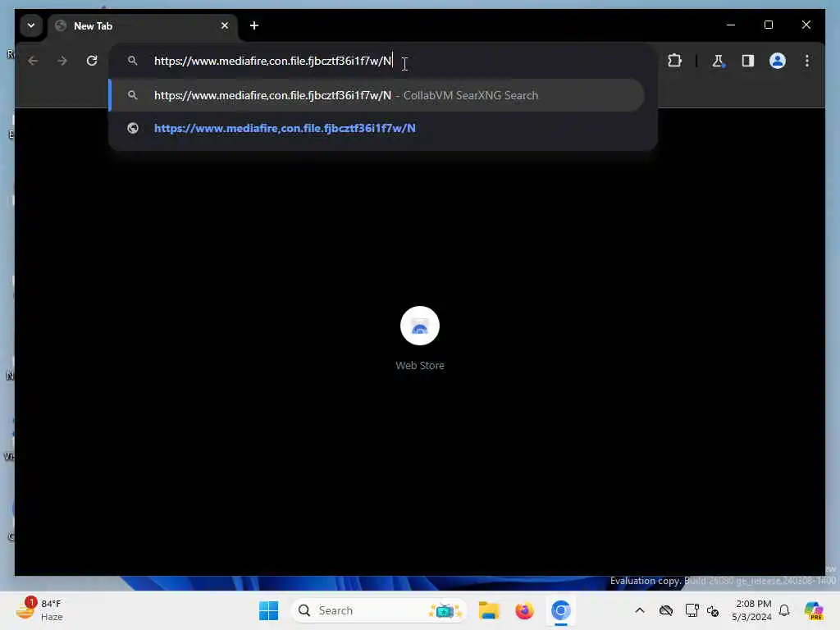Minimize the Chrome window

point(731,25)
